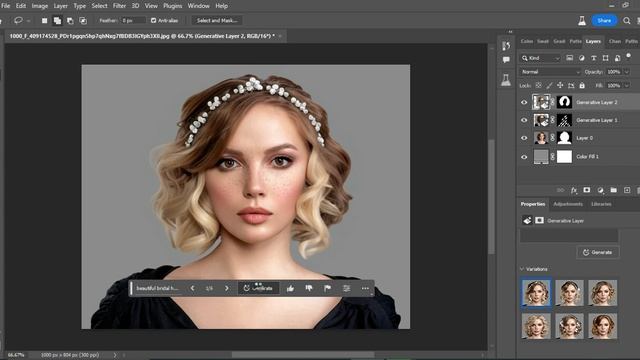The height and width of the screenshot is (360, 640).
Task: Toggle smart object filter icon
Action: click(618, 58)
